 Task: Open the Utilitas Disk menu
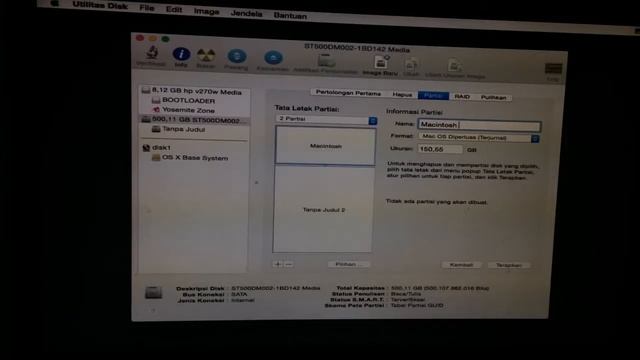(x=100, y=6)
